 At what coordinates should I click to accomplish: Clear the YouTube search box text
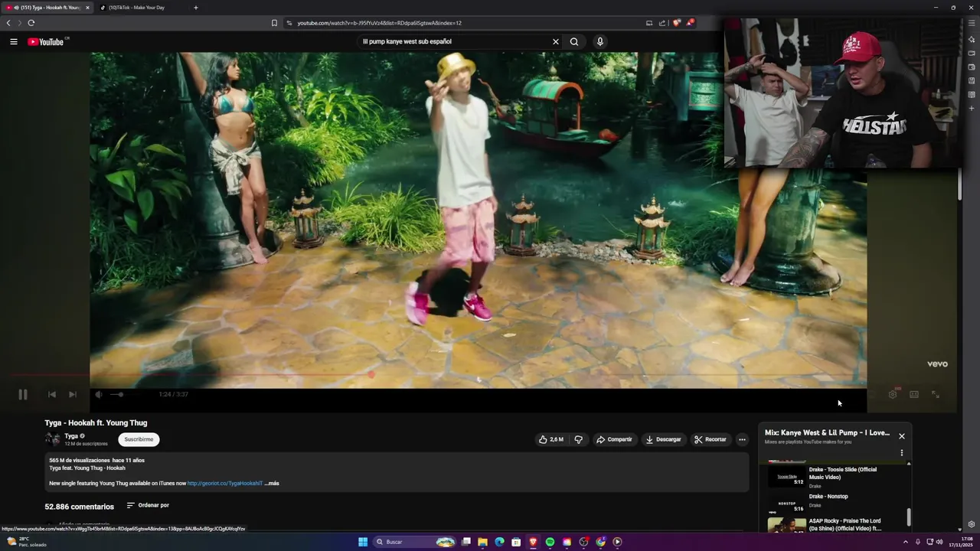556,41
